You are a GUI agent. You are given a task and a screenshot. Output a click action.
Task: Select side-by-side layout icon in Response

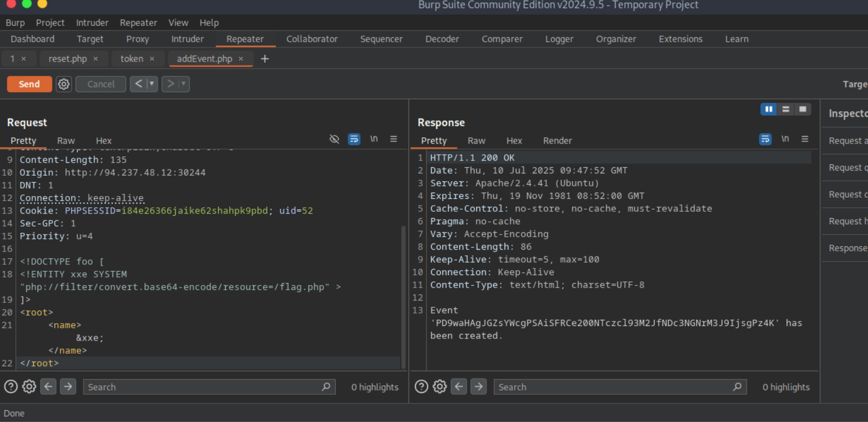click(x=768, y=110)
